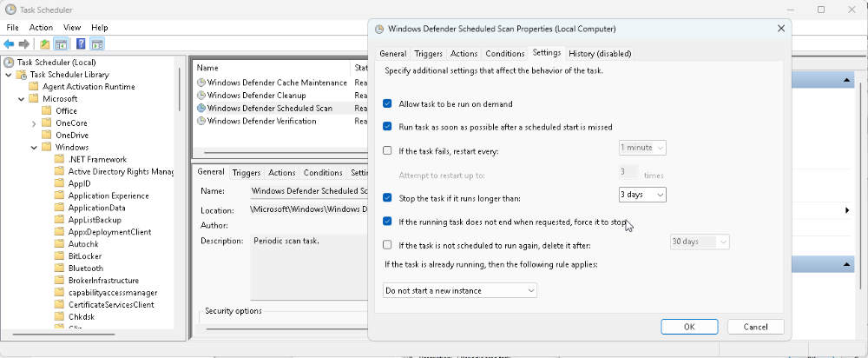
Task: Uncheck Stop the task if it runs longer than
Action: click(387, 198)
